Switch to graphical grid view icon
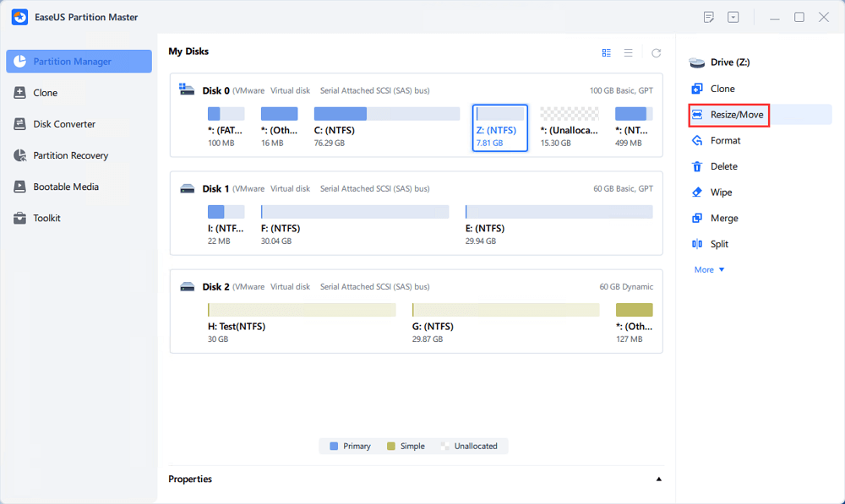The image size is (845, 504). 606,53
